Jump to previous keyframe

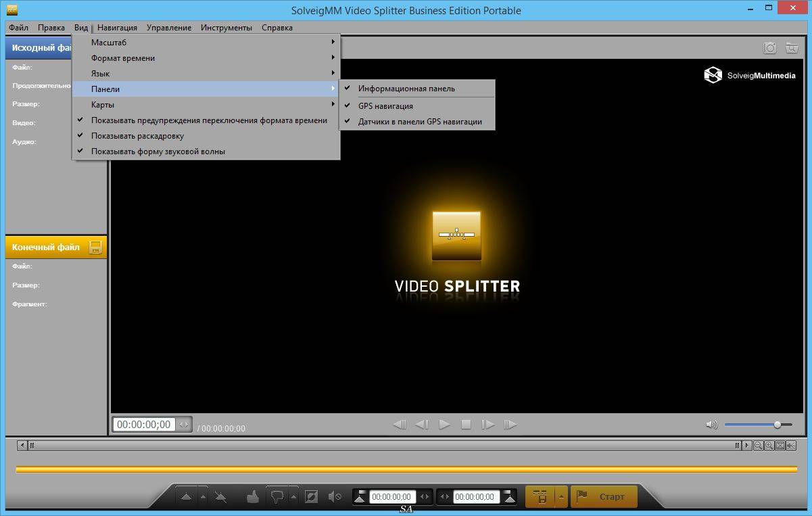[x=400, y=425]
